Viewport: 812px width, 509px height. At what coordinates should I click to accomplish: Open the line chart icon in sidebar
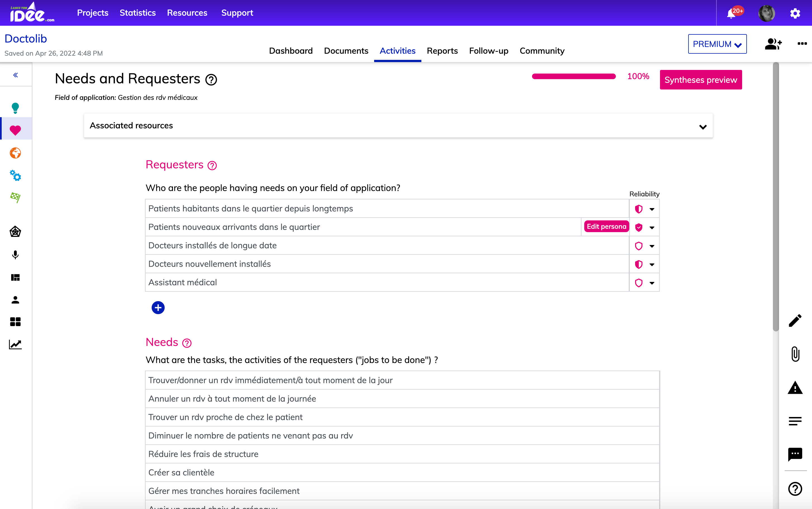coord(15,344)
